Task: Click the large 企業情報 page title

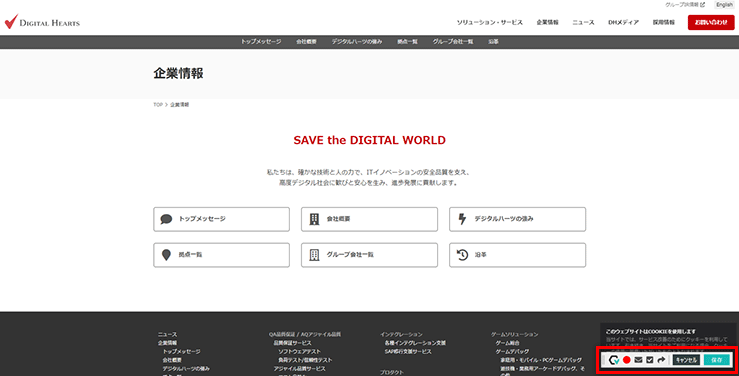Action: coord(178,74)
